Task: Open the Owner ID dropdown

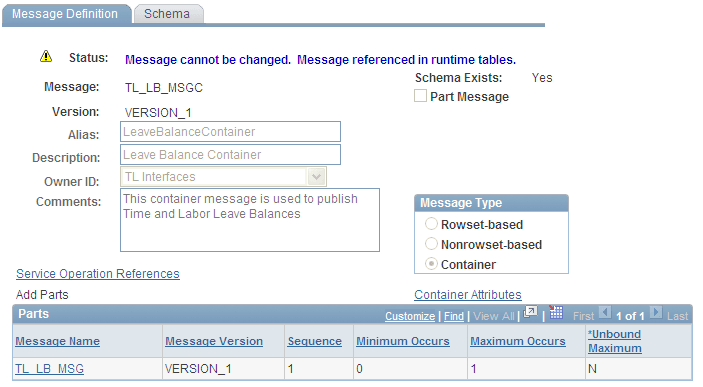Action: [317, 177]
